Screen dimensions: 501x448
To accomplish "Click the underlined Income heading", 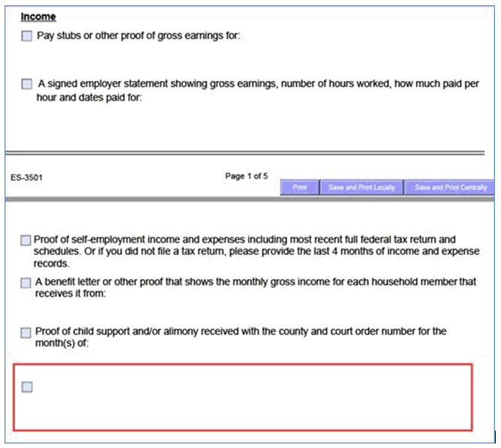I will pyautogui.click(x=38, y=17).
